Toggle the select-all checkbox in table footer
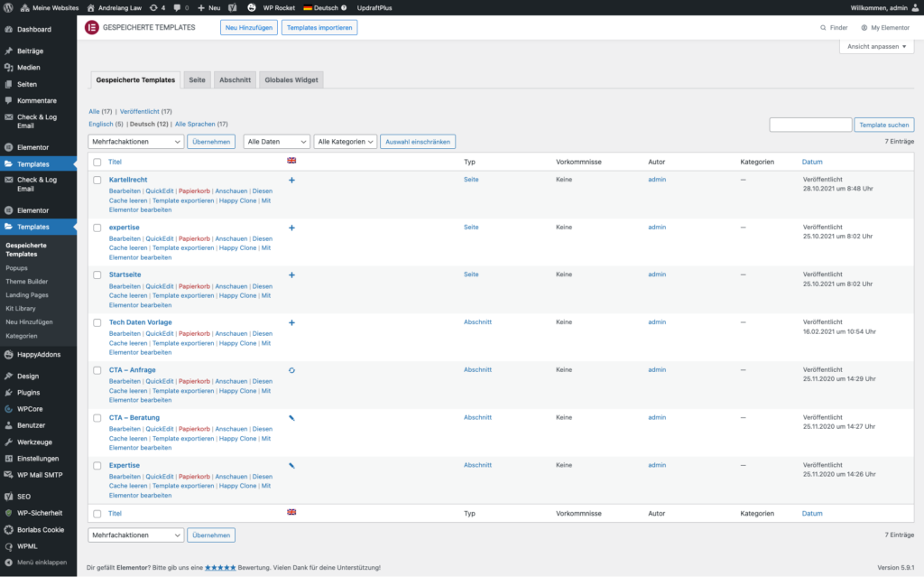 tap(97, 514)
